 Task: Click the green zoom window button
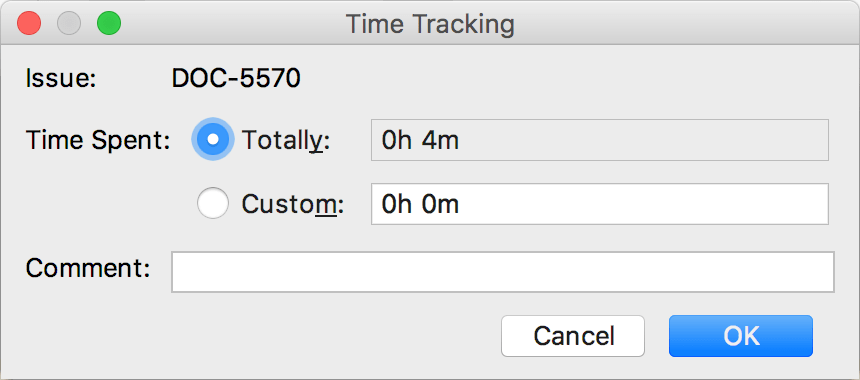pyautogui.click(x=109, y=24)
